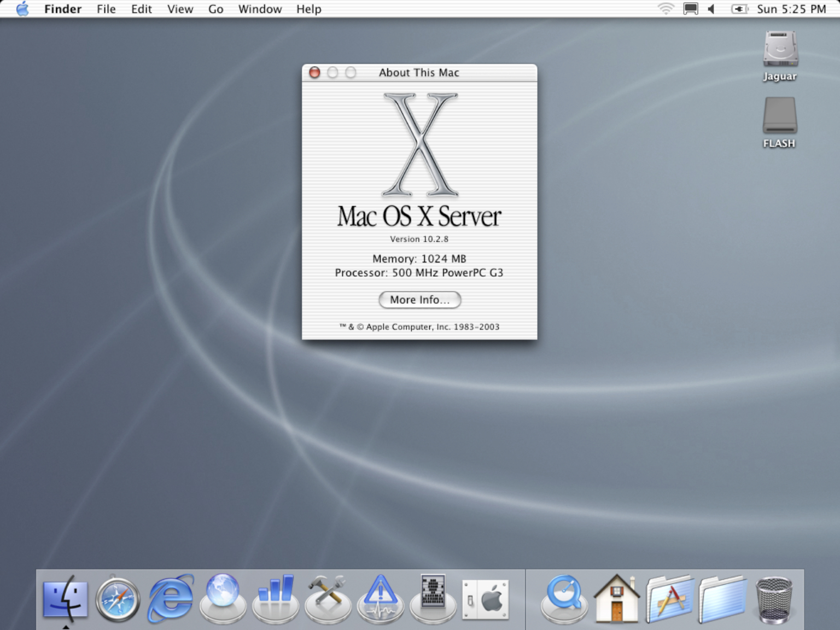This screenshot has width=840, height=630.
Task: Open the Window menu
Action: click(260, 9)
